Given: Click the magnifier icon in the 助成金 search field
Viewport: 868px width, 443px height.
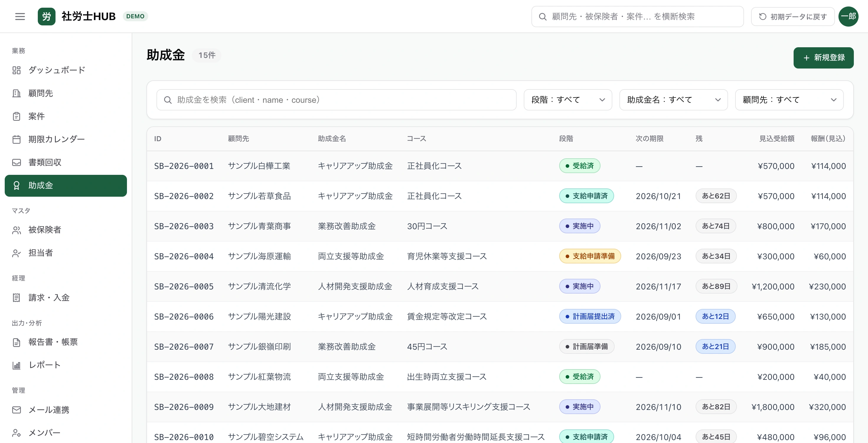Looking at the screenshot, I should tap(167, 100).
